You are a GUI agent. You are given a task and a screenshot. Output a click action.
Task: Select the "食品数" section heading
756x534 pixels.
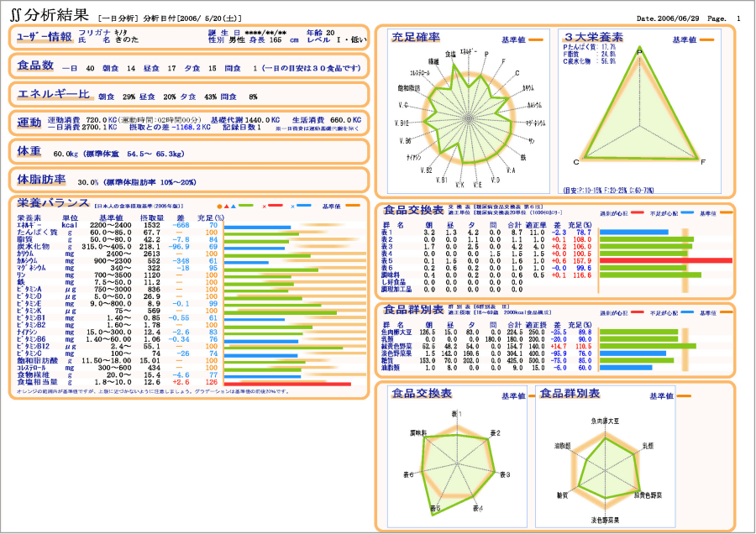pos(35,65)
